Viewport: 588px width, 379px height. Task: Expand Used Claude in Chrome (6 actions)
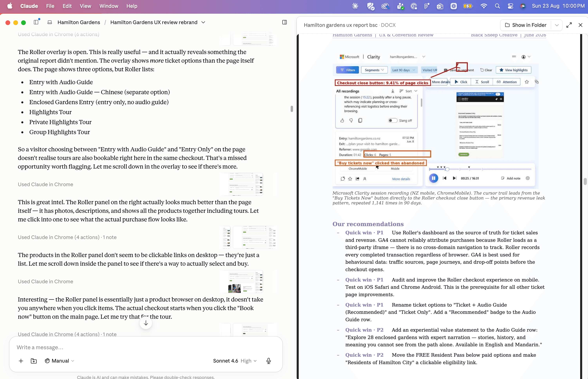(x=59, y=34)
